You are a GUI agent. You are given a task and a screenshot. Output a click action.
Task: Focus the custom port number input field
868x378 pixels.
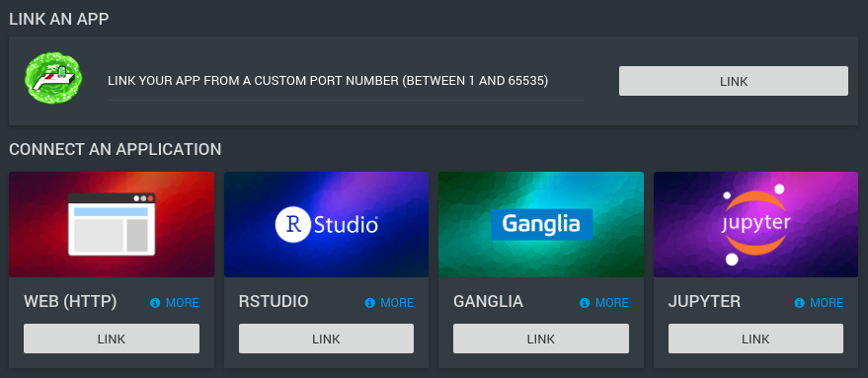pos(346,81)
